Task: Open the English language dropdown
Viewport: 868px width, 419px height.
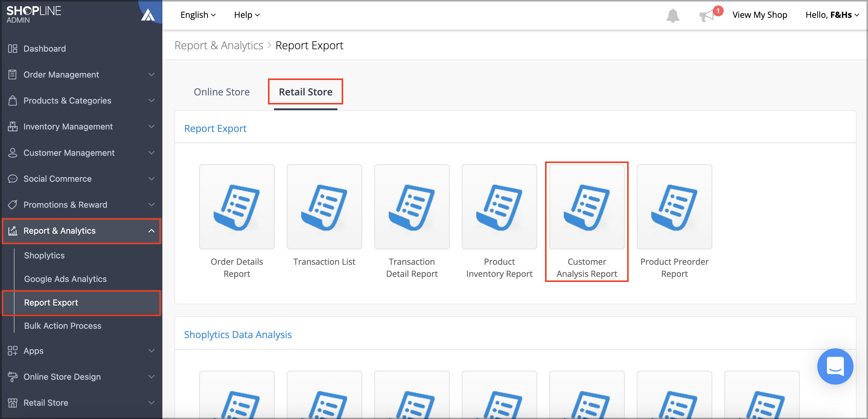Action: [x=198, y=15]
